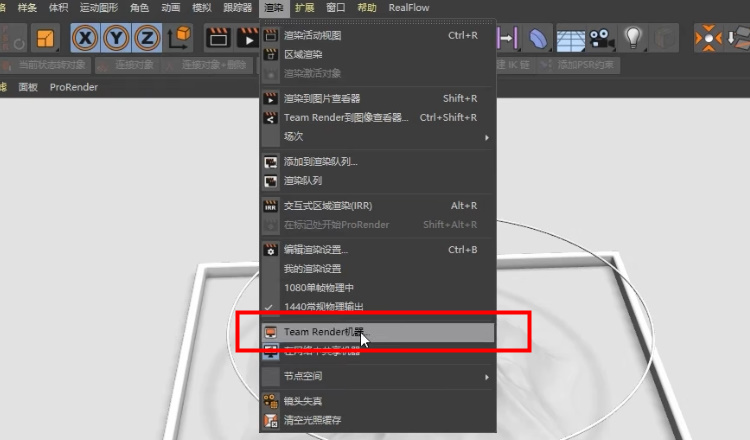Open the 跟踪器 menu
The width and height of the screenshot is (750, 440).
[238, 8]
